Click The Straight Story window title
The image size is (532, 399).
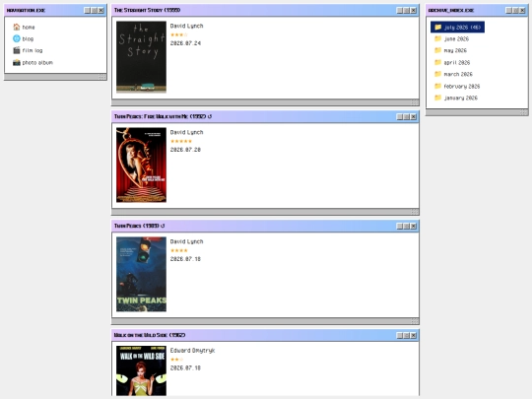[x=147, y=10]
